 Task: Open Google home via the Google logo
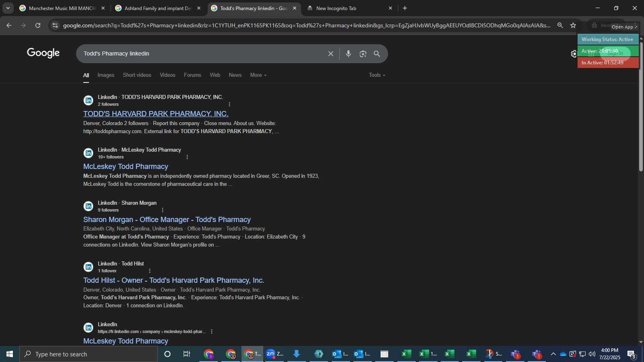coord(43,53)
